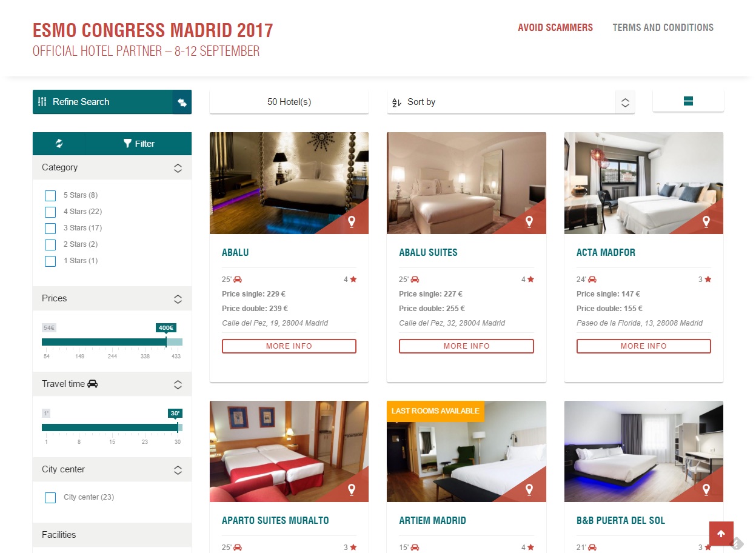
Task: Click the map pin on ACTA MADFOR photo
Action: click(x=706, y=222)
